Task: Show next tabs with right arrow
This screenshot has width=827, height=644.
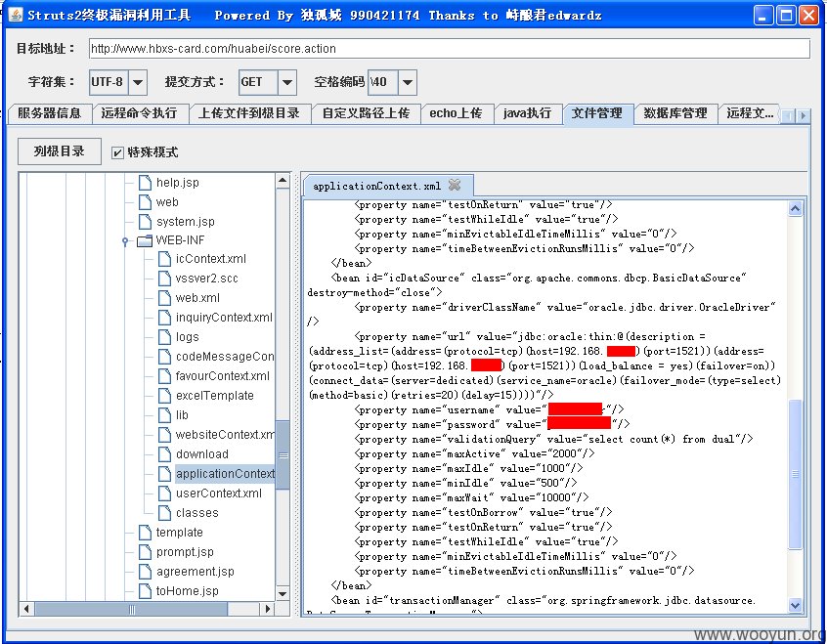Action: 803,115
